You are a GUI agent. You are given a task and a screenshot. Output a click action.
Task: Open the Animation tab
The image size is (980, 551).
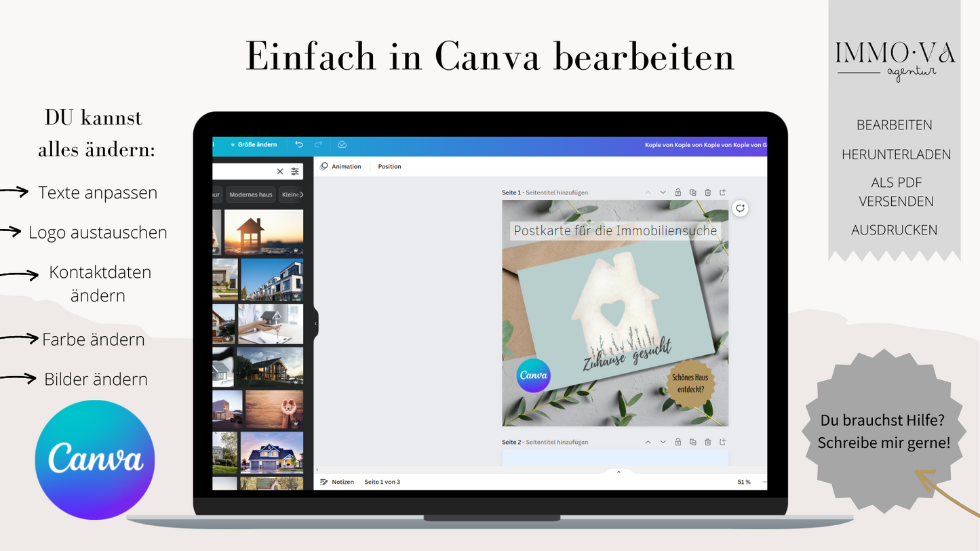(341, 166)
